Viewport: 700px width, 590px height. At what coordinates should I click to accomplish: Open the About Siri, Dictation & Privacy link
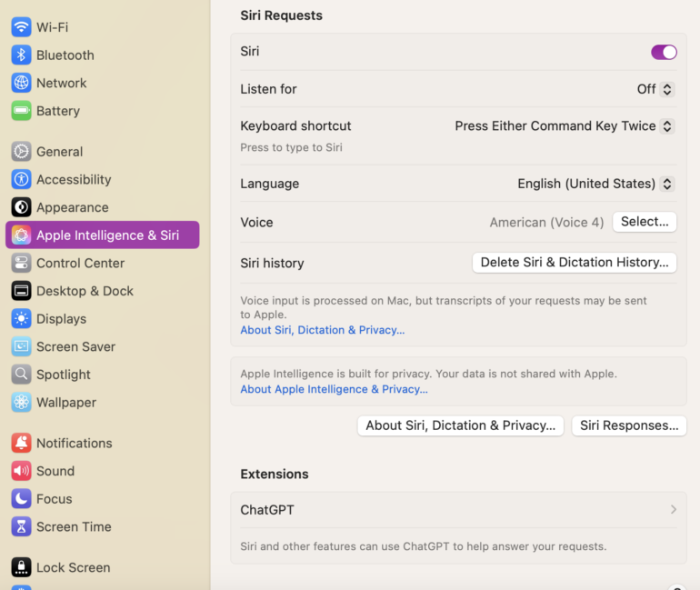click(x=323, y=330)
